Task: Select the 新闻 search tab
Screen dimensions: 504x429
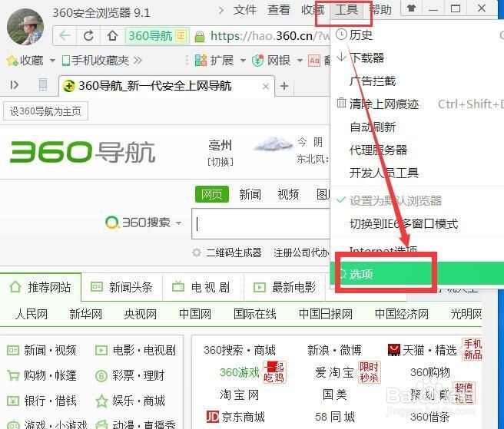Action: 250,194
